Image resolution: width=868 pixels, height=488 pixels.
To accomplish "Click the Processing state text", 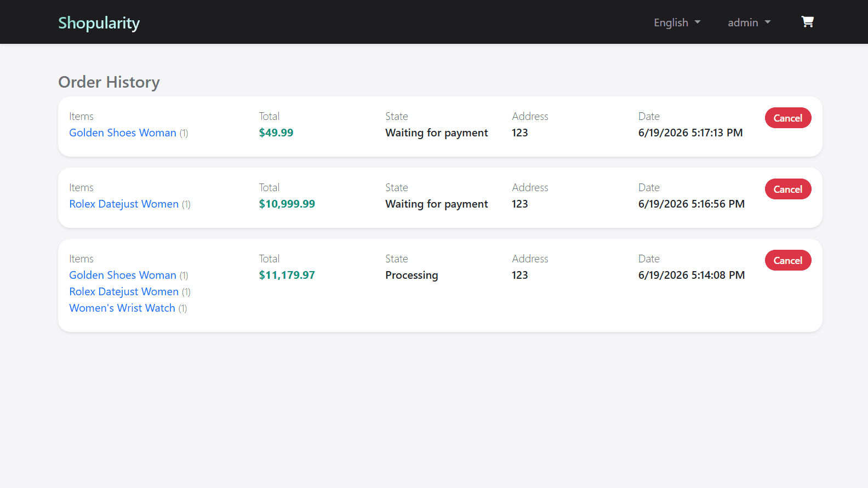I will pos(412,275).
